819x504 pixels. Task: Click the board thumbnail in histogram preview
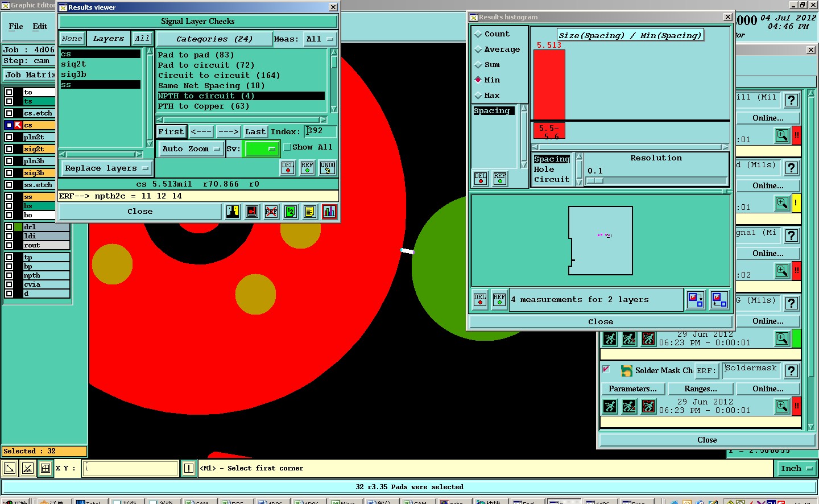click(601, 241)
